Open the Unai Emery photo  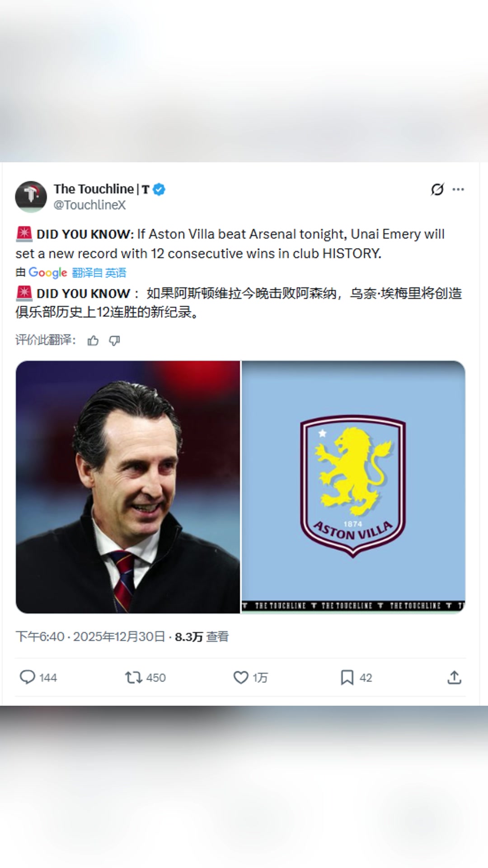[x=128, y=487]
